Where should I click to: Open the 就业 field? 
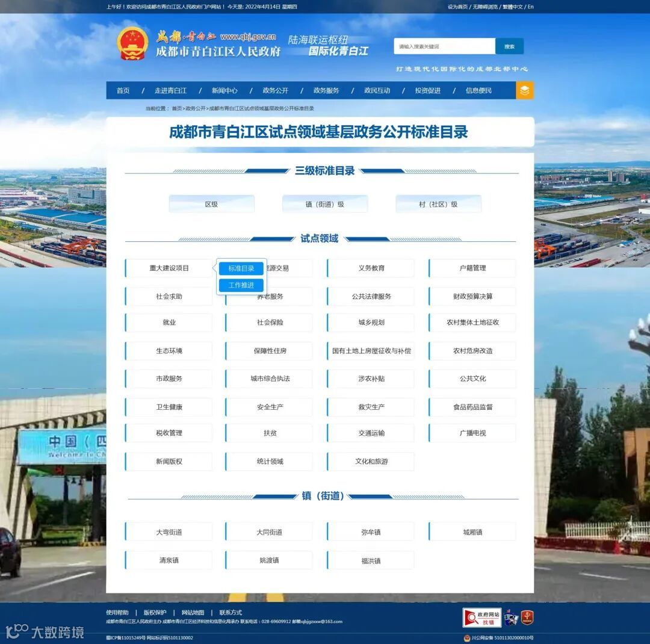coord(169,322)
